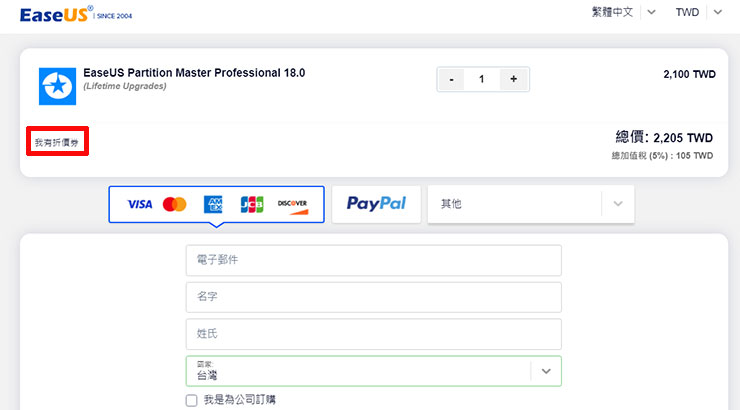This screenshot has height=410, width=740.
Task: Click the quantity field showing 1
Action: (x=481, y=79)
